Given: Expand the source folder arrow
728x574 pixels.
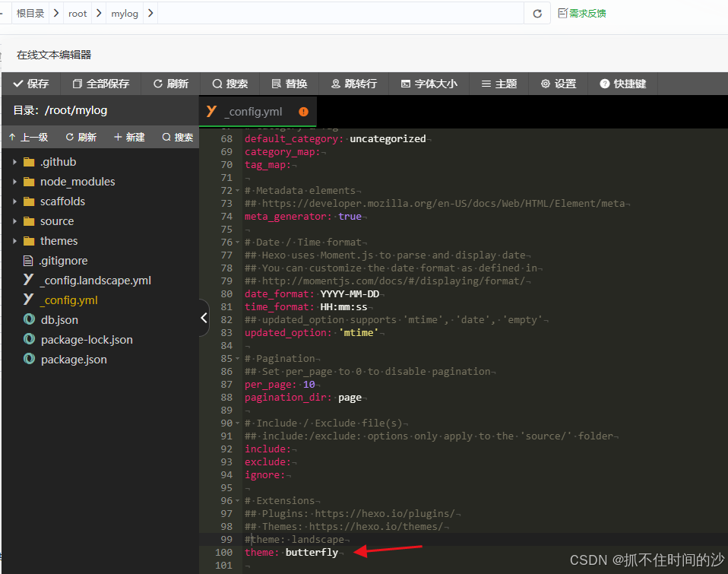Looking at the screenshot, I should [14, 221].
